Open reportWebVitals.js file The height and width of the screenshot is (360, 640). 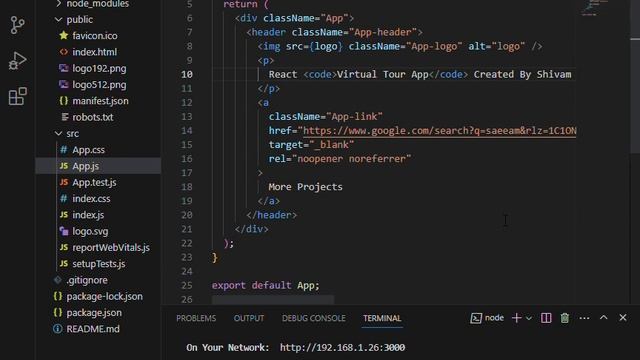point(111,248)
